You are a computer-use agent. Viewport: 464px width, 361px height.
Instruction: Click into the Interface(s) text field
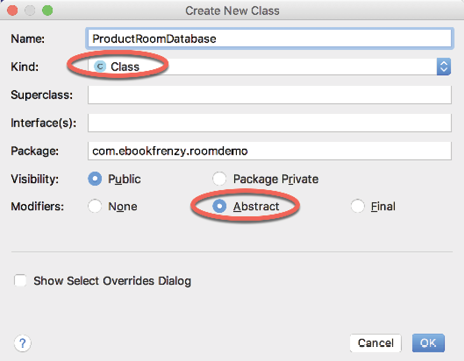[x=270, y=123]
